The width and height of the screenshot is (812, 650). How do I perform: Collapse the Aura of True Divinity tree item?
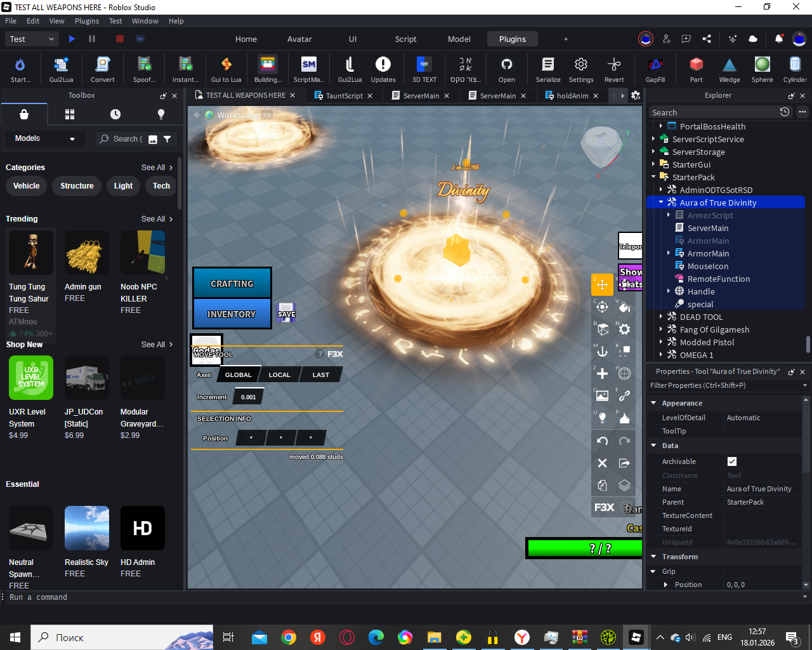tap(661, 202)
